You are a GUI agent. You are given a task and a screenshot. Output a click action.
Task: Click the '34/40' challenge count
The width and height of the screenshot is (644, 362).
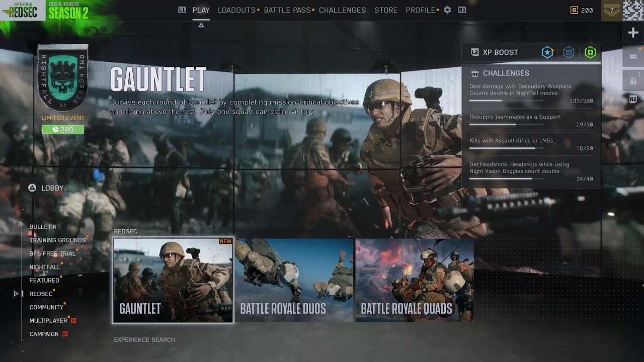(585, 179)
